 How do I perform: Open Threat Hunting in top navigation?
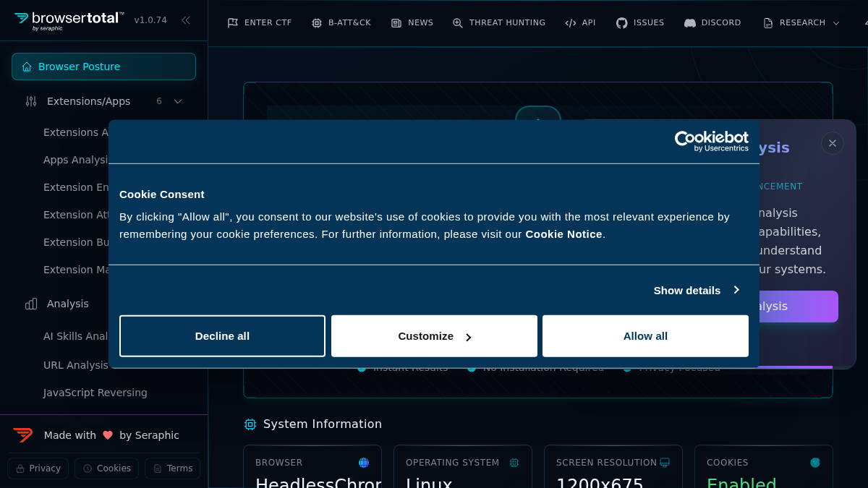pyautogui.click(x=499, y=23)
